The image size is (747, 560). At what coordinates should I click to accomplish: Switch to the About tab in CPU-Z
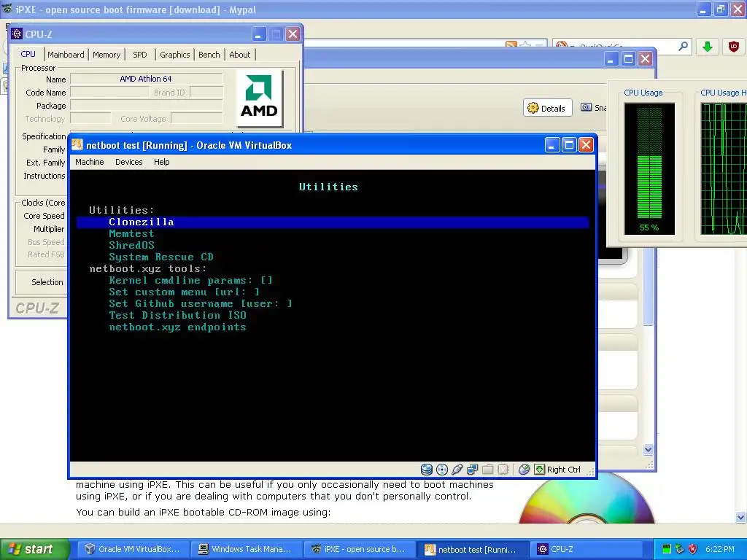239,55
